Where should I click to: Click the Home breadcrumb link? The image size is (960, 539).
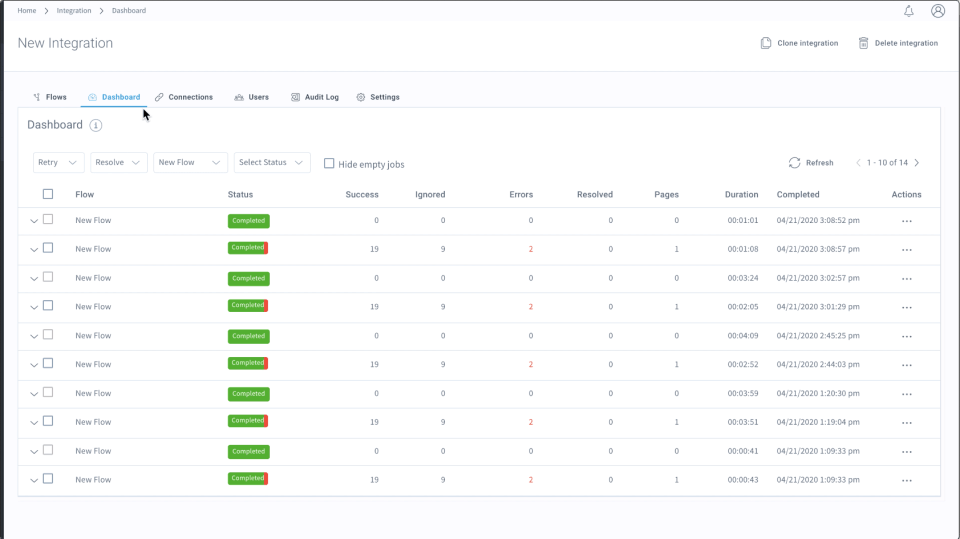tap(27, 11)
